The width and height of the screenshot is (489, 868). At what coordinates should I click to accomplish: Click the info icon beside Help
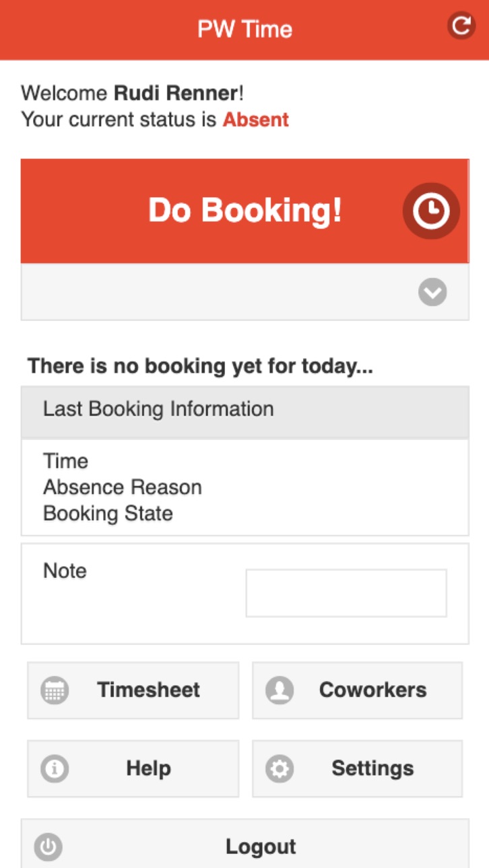(55, 768)
